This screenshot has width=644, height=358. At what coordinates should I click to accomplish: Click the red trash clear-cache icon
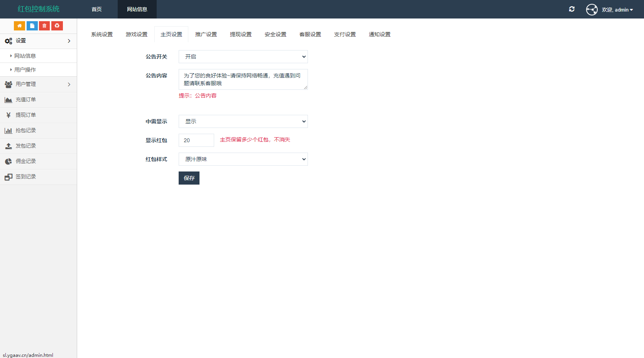[44, 26]
